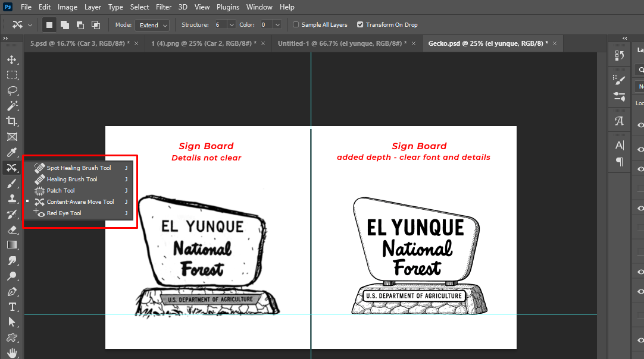Choose Content-Aware Move Tool from flyout
Image resolution: width=644 pixels, height=359 pixels.
coord(80,202)
